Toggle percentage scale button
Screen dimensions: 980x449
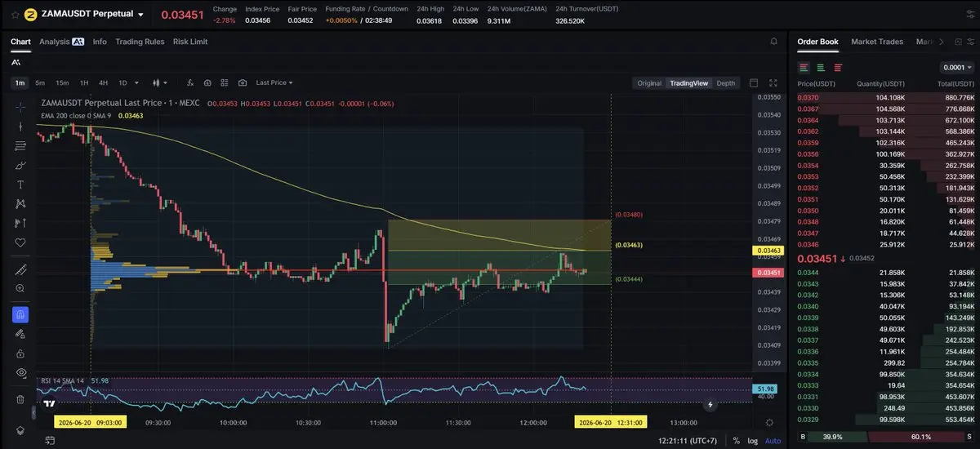click(736, 440)
